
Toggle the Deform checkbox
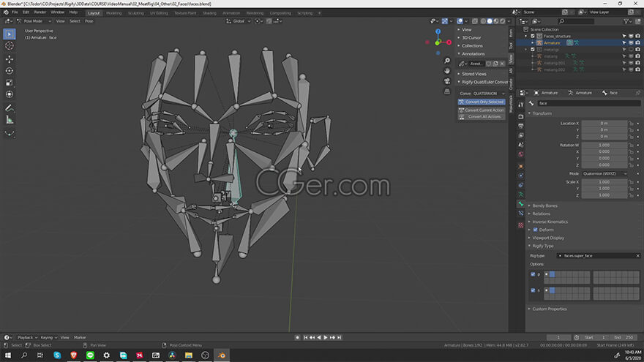click(535, 230)
